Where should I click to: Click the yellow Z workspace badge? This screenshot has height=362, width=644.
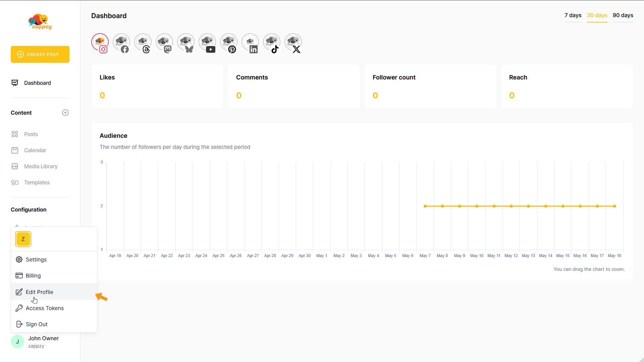(23, 239)
